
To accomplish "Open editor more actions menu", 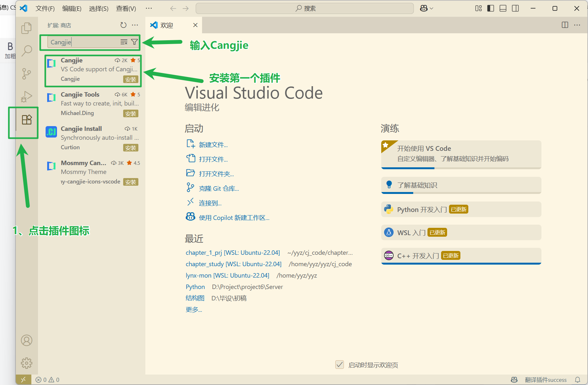I will click(x=577, y=25).
